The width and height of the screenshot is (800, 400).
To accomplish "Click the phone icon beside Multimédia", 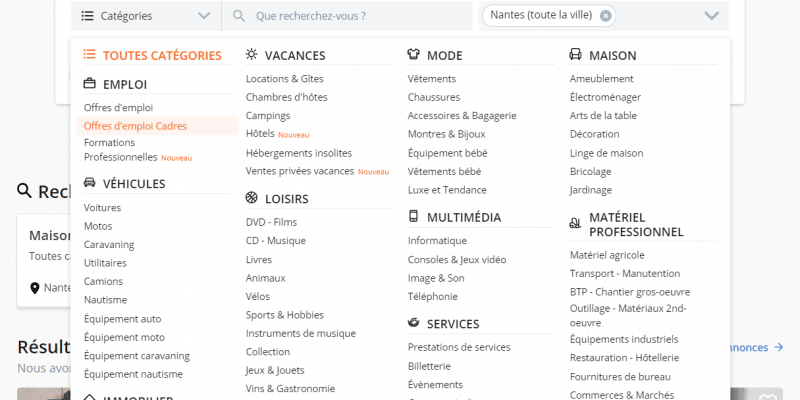I will point(414,216).
